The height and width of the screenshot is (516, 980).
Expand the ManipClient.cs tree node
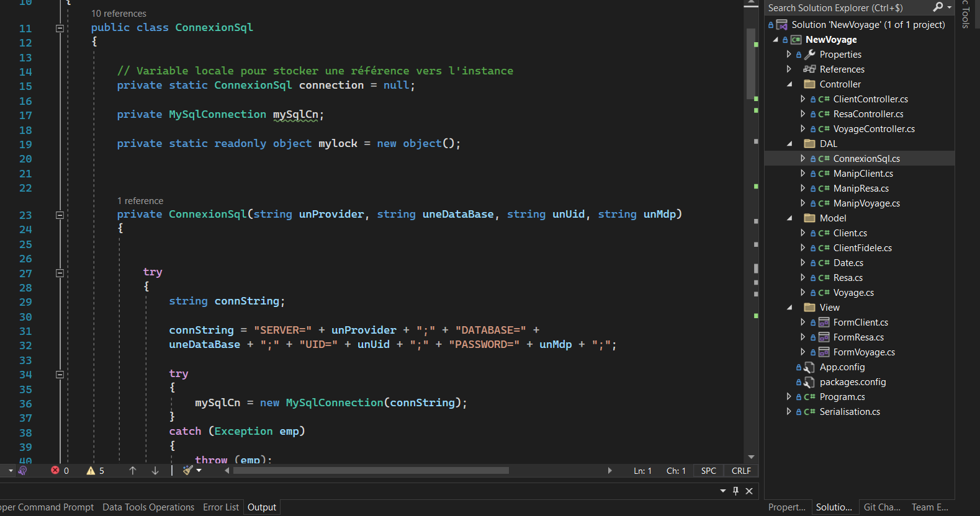[x=802, y=174]
